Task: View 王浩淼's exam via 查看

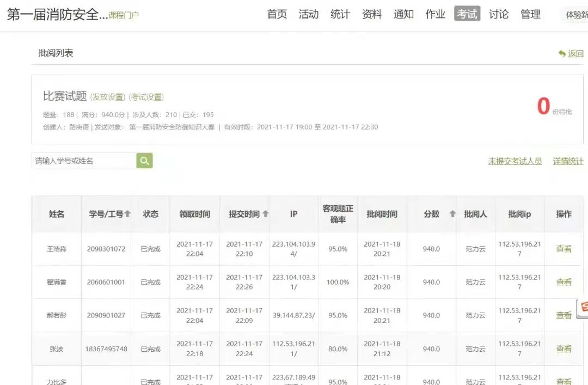Action: [x=563, y=249]
